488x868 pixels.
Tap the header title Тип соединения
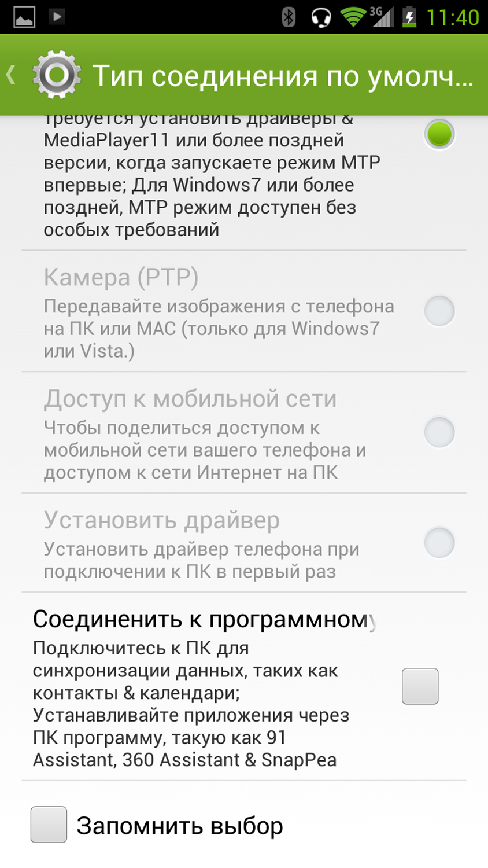tap(282, 76)
